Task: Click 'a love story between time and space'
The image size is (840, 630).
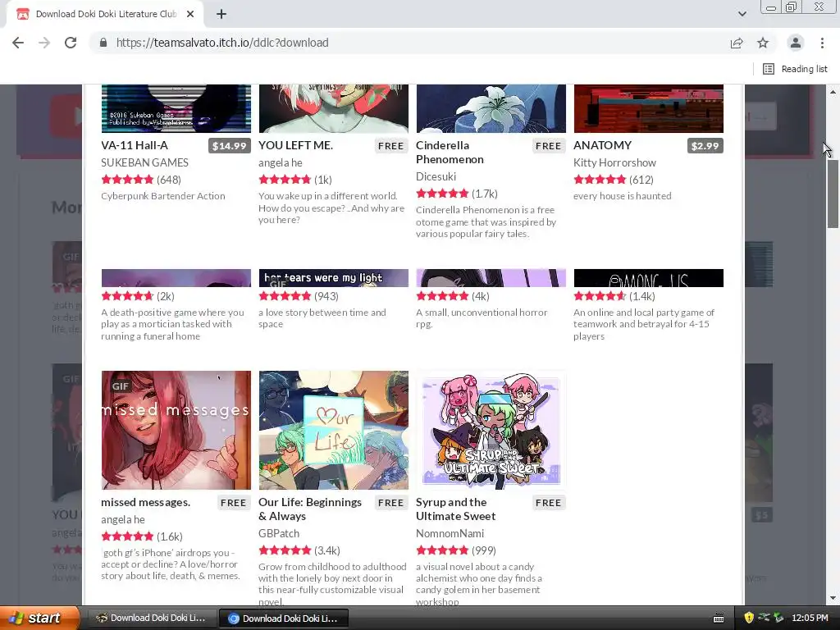Action: pyautogui.click(x=322, y=318)
